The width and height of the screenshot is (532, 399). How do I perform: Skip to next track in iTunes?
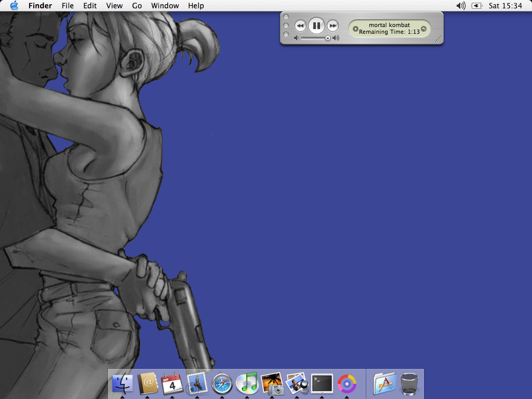pyautogui.click(x=333, y=26)
